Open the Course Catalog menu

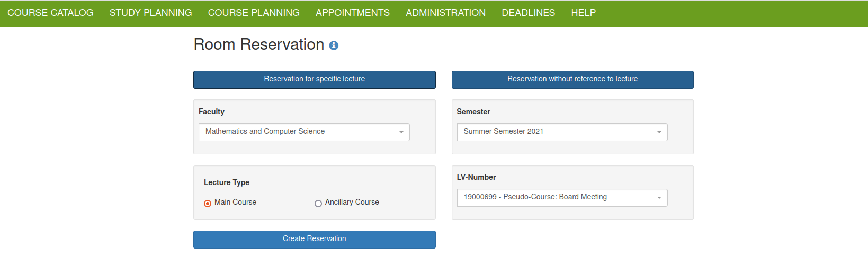click(50, 13)
